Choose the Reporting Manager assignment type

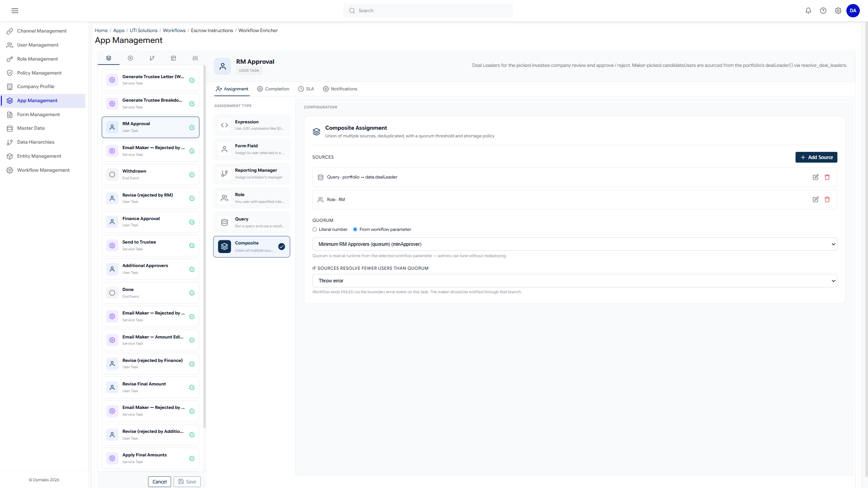click(x=251, y=174)
